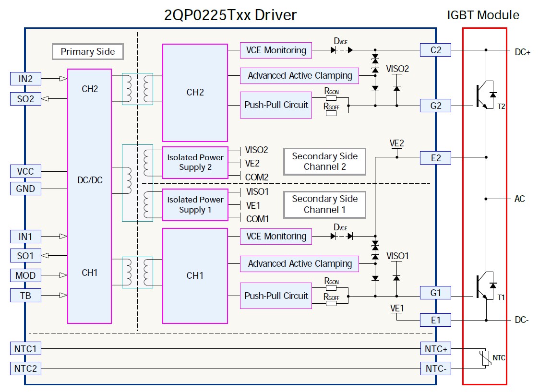Select the MOD pin box
The height and width of the screenshot is (392, 539).
[x=25, y=275]
